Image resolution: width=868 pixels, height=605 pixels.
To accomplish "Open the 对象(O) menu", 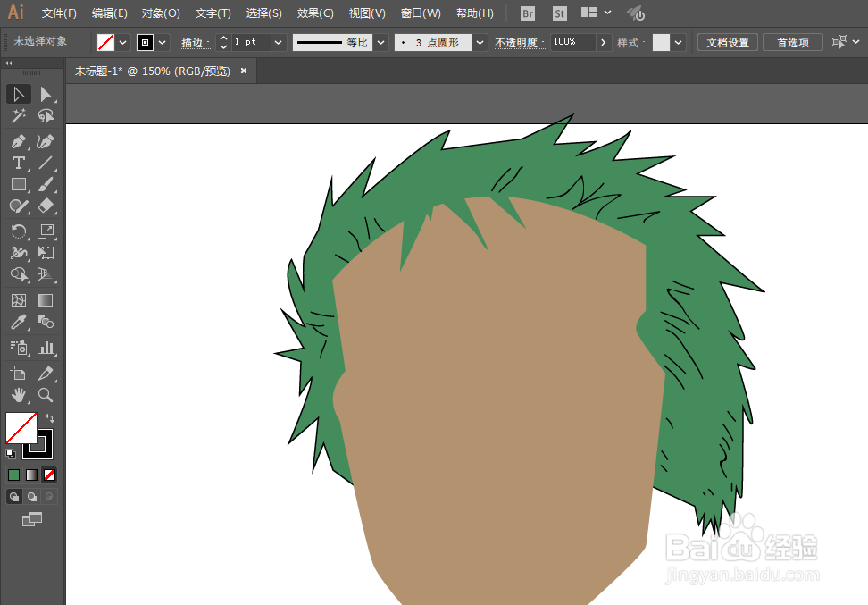I will pyautogui.click(x=161, y=13).
